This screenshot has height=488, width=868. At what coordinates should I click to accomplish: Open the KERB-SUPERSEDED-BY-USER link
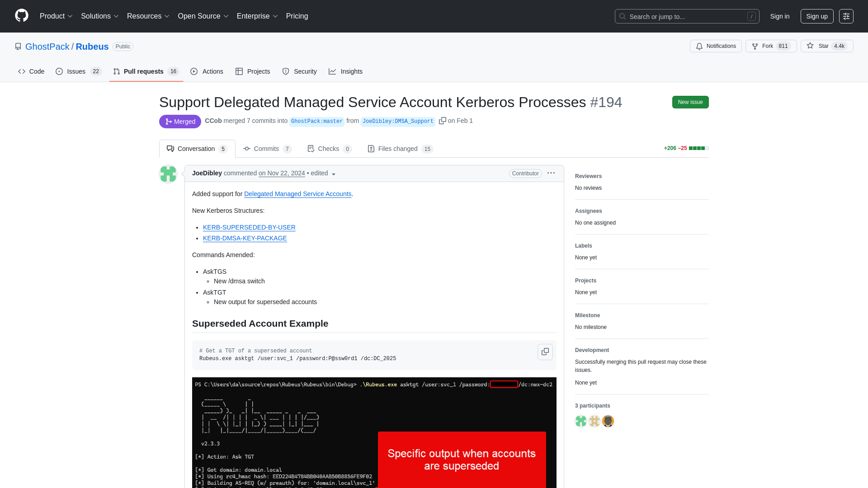tap(249, 227)
